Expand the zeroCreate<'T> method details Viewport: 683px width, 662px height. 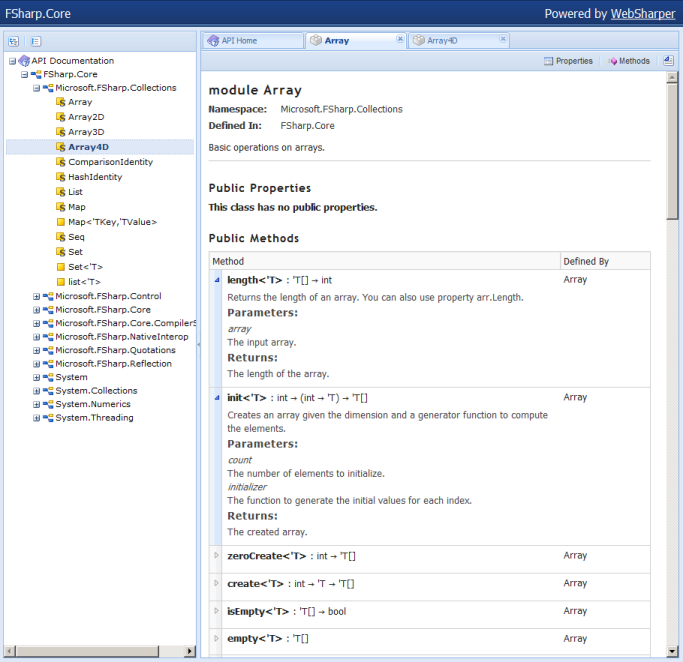tap(216, 555)
